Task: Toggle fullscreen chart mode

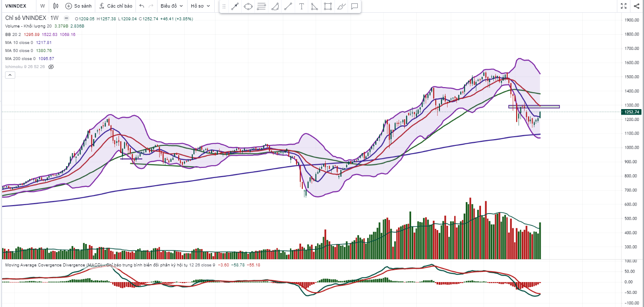Action: pos(623,6)
